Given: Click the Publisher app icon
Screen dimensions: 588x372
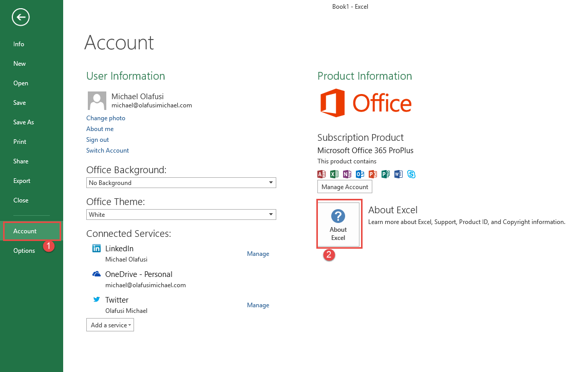Looking at the screenshot, I should [x=386, y=174].
